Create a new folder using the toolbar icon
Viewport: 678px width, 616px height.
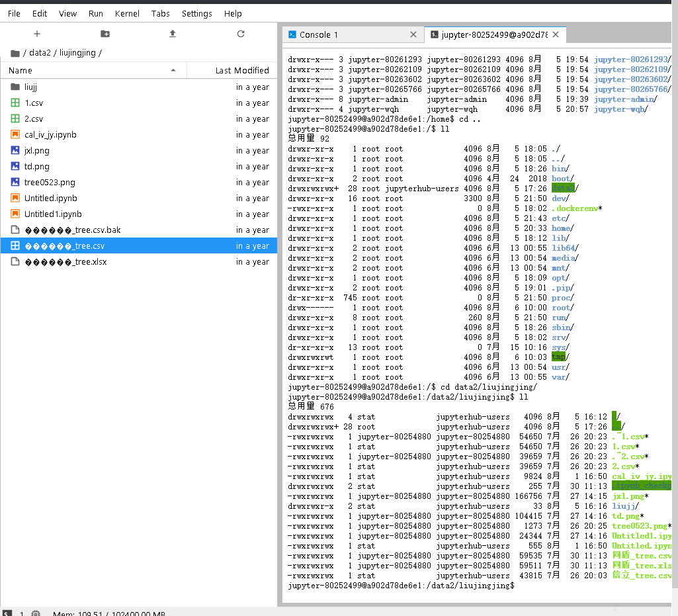coord(105,34)
